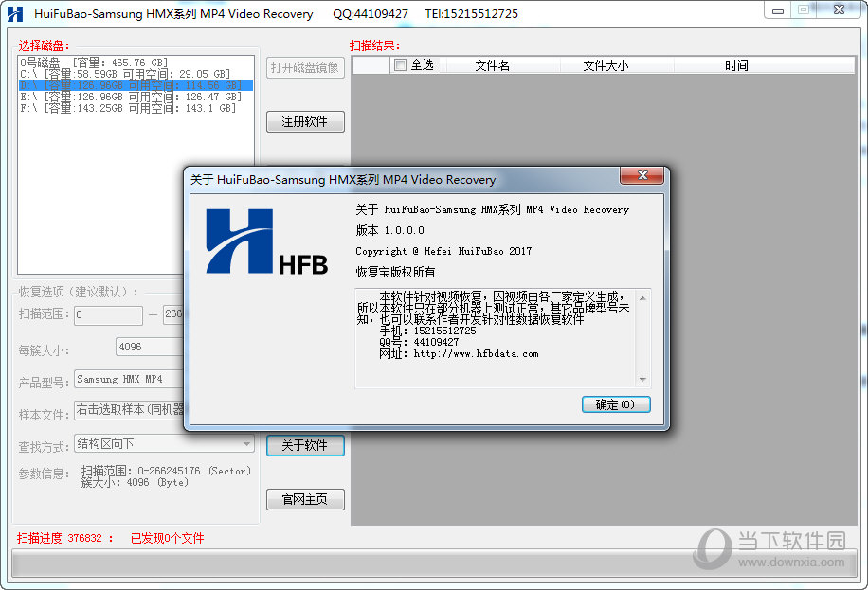The image size is (868, 590).
Task: Minimize the main window
Action: tap(778, 10)
